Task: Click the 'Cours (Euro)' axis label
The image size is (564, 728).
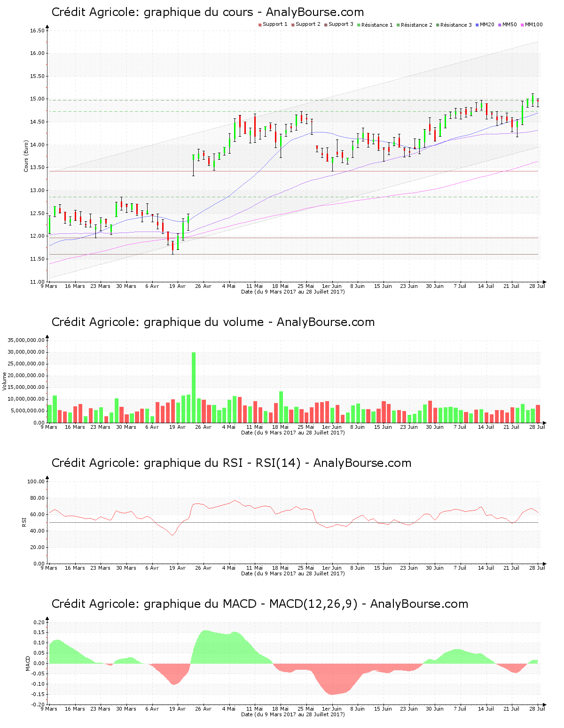Action: pos(26,156)
